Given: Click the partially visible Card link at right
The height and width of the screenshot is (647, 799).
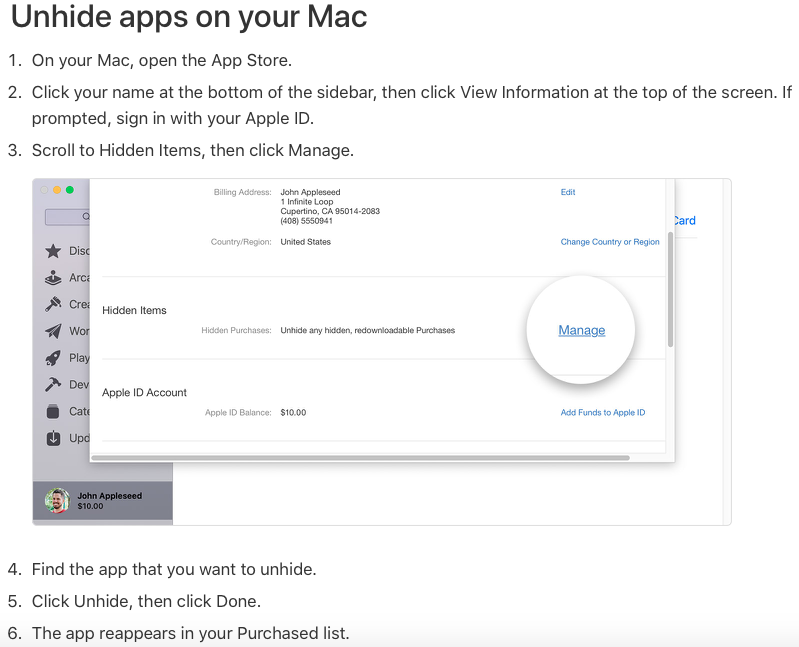Looking at the screenshot, I should pyautogui.click(x=684, y=221).
